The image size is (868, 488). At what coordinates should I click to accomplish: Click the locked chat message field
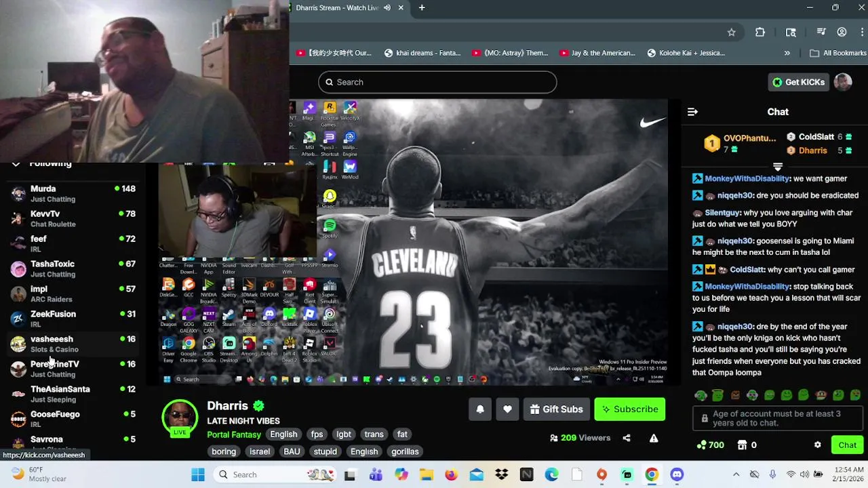[778, 418]
